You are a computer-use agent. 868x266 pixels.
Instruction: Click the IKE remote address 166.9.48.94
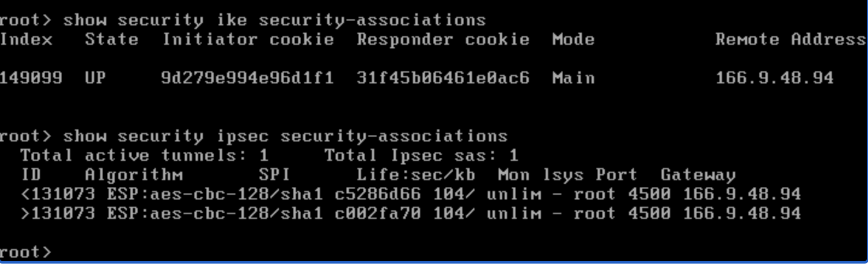pos(774,78)
